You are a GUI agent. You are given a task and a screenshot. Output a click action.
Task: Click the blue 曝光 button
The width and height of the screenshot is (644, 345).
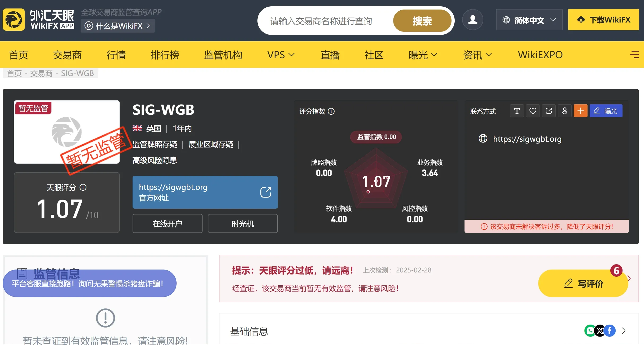click(606, 111)
